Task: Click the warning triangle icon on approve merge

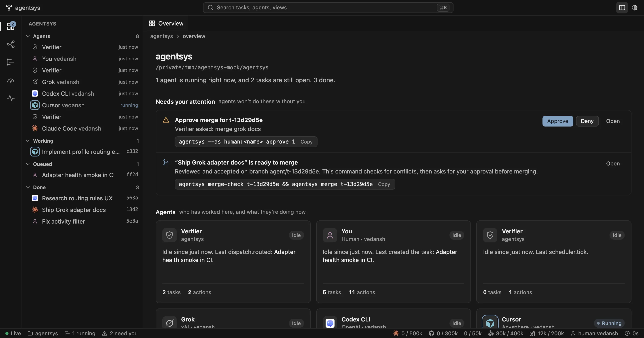Action: [166, 120]
